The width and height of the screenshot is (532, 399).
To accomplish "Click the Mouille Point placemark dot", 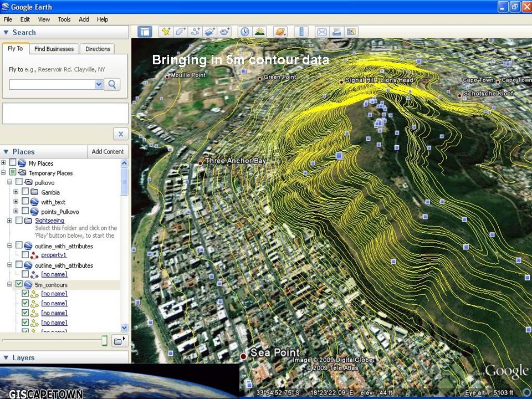I will pyautogui.click(x=167, y=77).
